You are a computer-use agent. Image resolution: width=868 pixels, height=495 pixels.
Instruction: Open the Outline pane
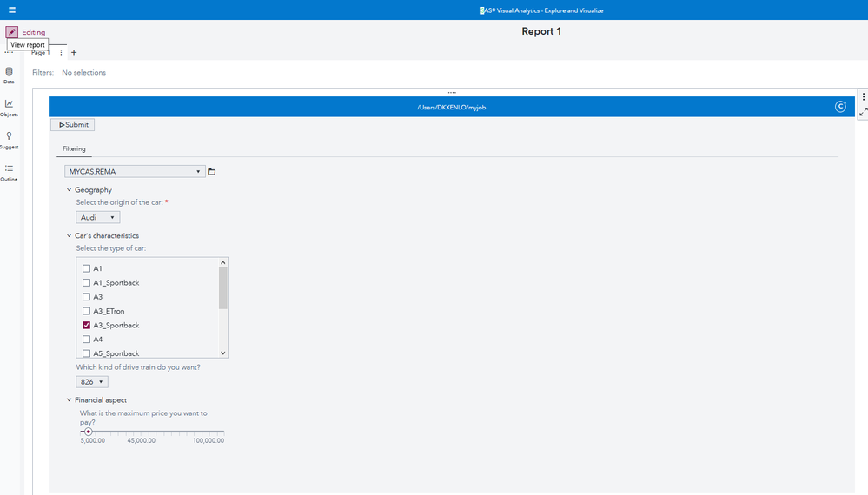point(9,173)
